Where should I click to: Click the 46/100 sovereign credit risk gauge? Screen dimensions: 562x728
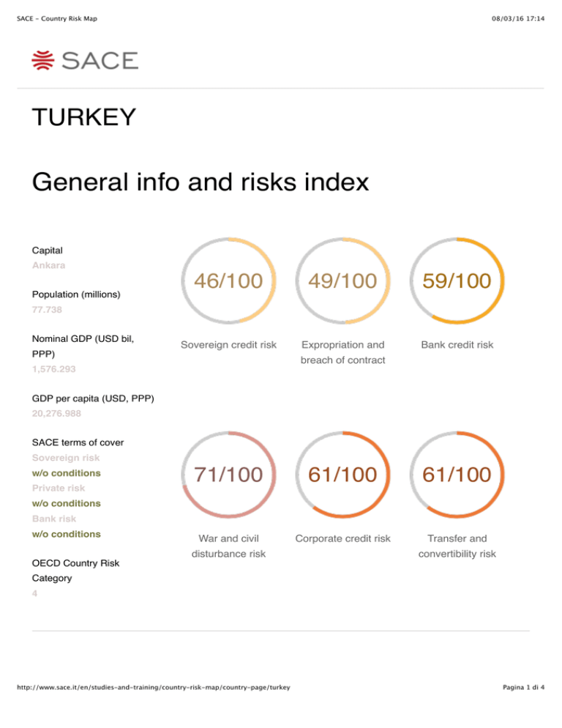230,281
